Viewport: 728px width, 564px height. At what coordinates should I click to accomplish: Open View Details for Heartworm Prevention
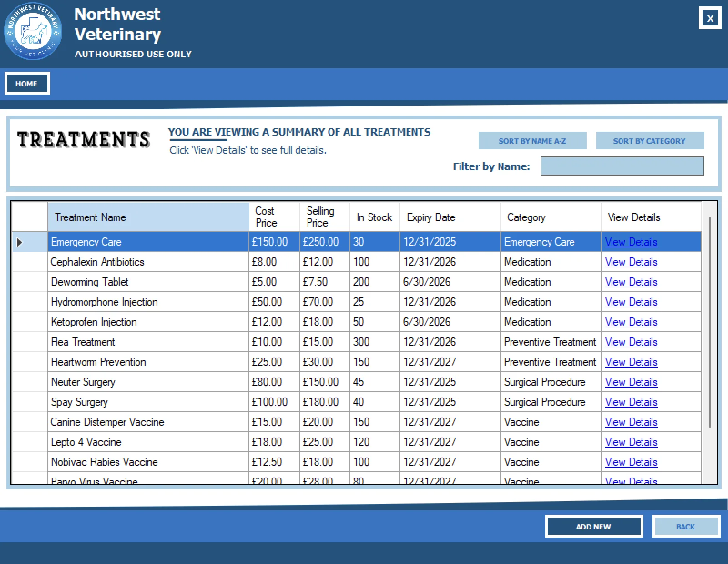tap(631, 362)
